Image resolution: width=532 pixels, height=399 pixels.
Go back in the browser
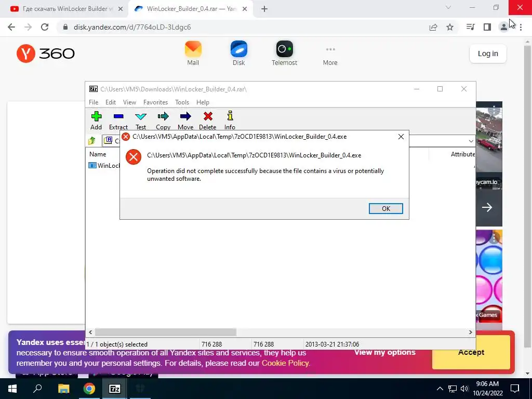point(11,27)
